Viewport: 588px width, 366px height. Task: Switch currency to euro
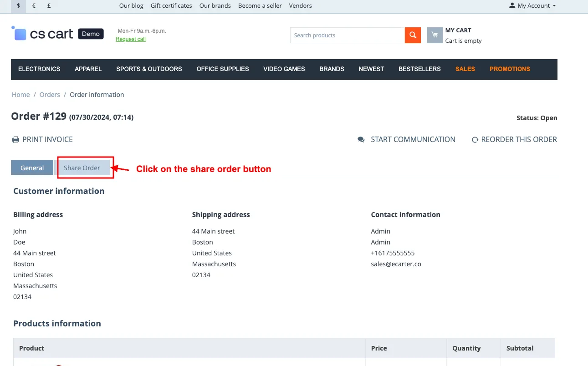pos(34,5)
